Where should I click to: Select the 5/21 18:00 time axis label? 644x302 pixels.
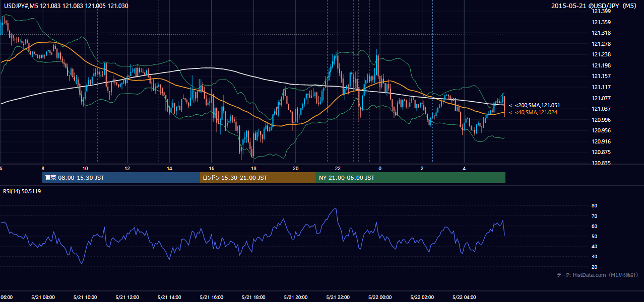coord(253,297)
